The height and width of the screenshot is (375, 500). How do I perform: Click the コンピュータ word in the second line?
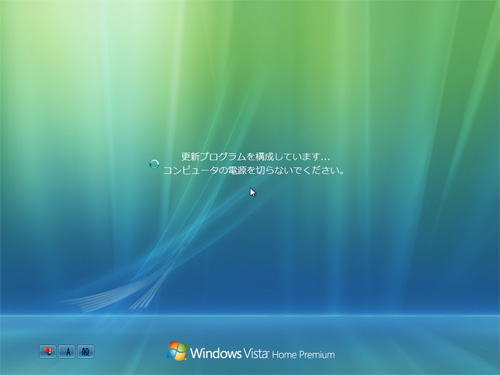[x=190, y=171]
